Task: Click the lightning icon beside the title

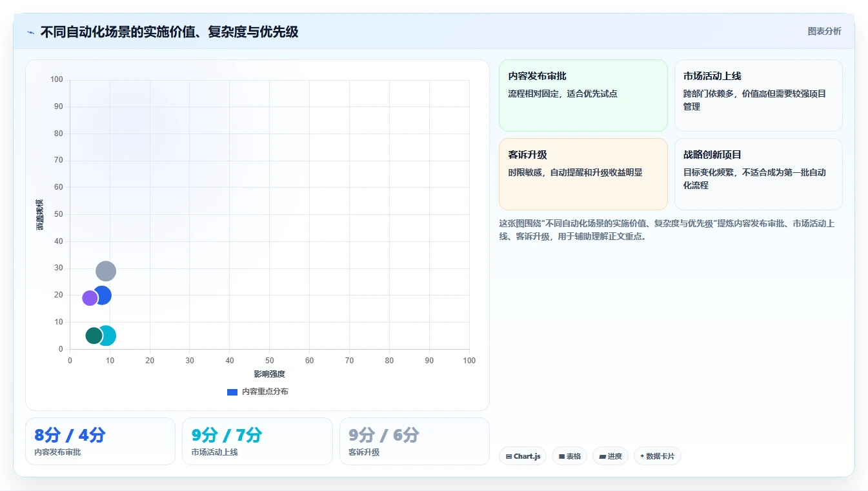Action: pos(31,32)
